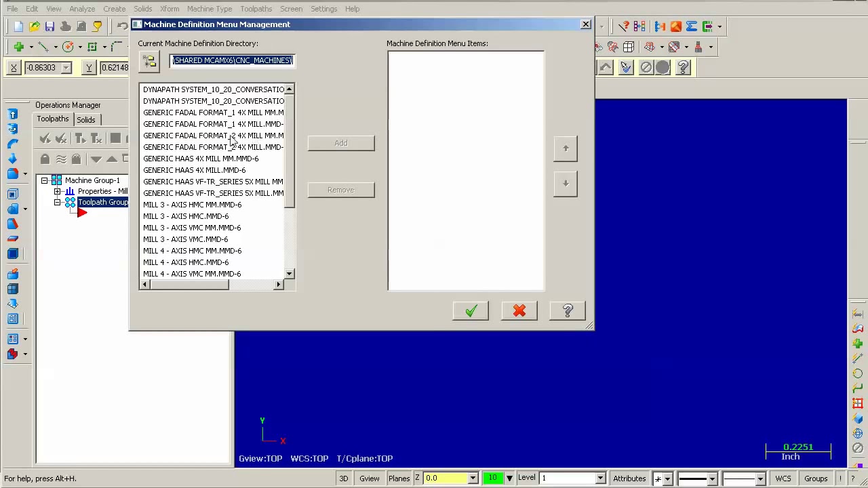
Task: Select GENERIC HAAS 4X MILL MM.MMD-6
Action: (x=201, y=159)
